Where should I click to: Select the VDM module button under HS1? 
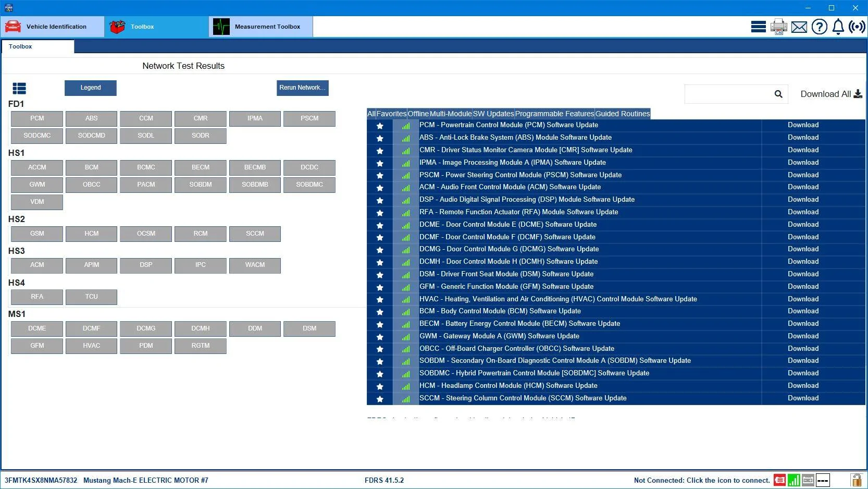37,202
